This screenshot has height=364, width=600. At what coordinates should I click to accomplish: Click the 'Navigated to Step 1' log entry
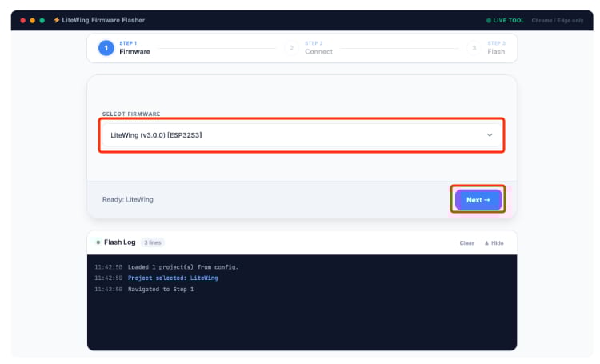click(160, 289)
